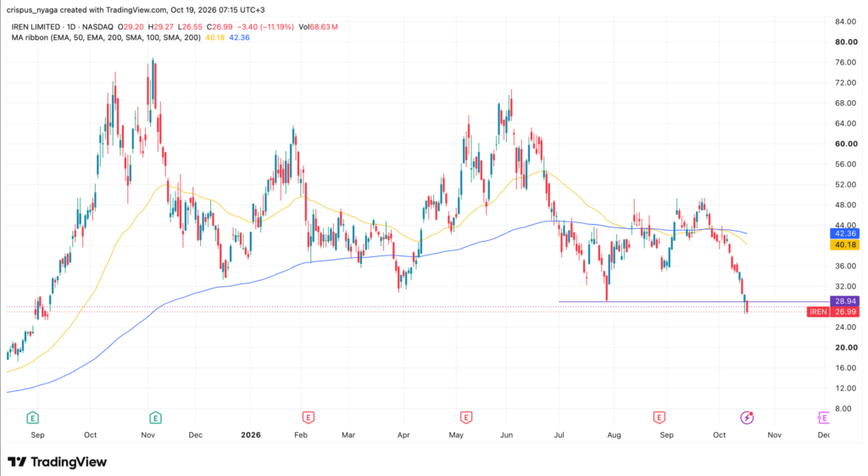Click the low value L26.55

coord(190,26)
